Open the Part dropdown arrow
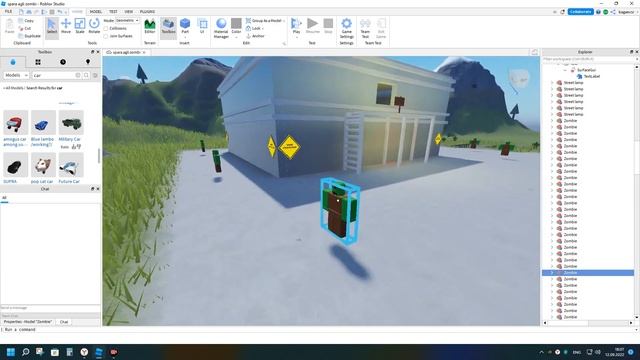 (x=185, y=37)
